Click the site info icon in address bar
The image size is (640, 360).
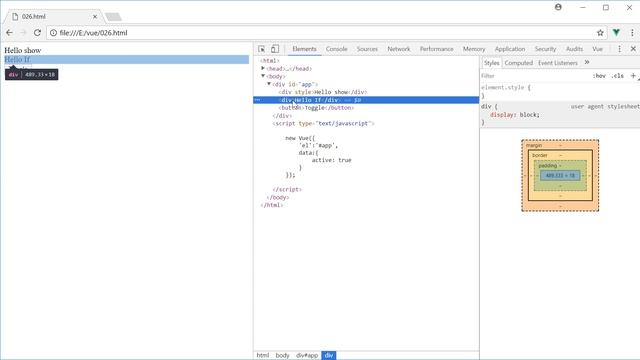pos(53,33)
